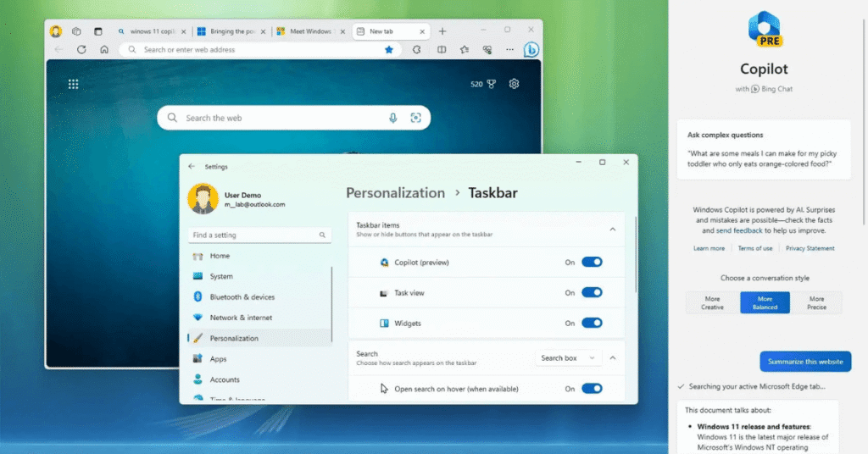Click the favorites star in address bar
The width and height of the screenshot is (868, 454).
click(389, 50)
